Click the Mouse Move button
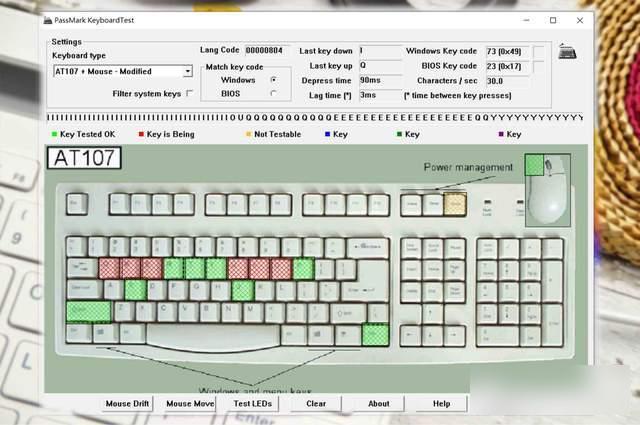The height and width of the screenshot is (425, 640). [x=190, y=403]
